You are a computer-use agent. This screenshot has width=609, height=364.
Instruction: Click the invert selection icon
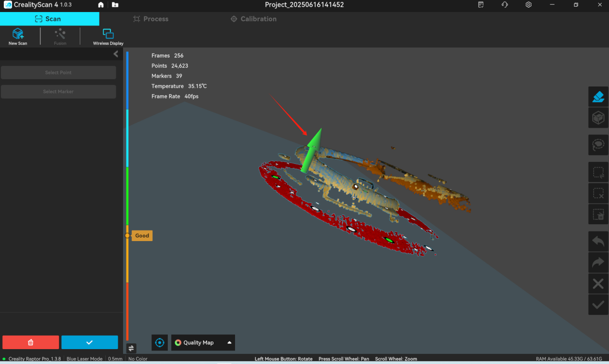(598, 172)
